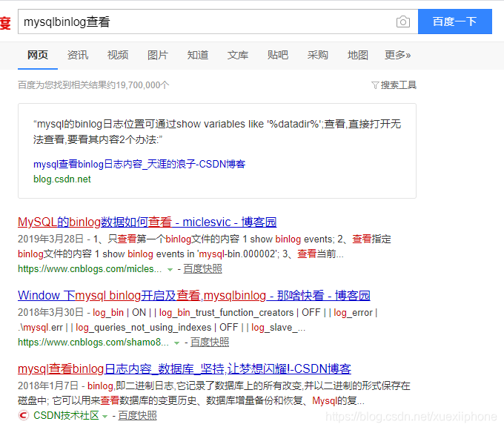Open 百度快照 for the shamo8 result
The image size is (504, 430).
210,343
